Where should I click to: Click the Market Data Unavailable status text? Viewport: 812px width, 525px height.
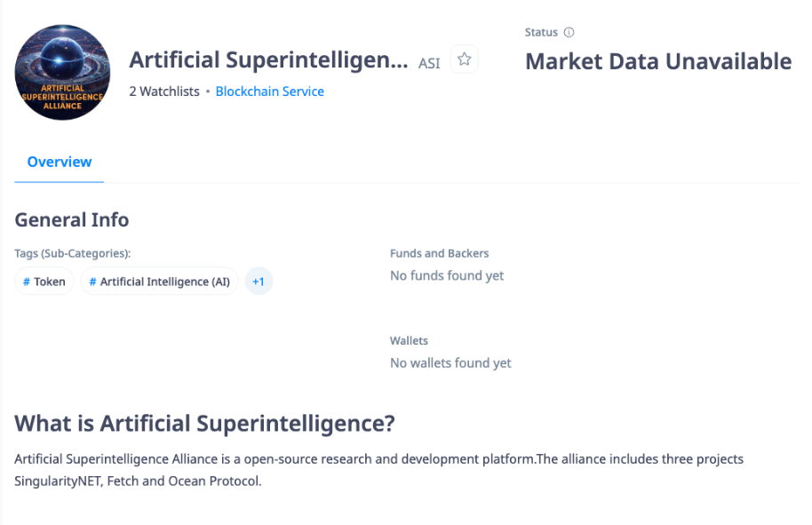coord(658,61)
